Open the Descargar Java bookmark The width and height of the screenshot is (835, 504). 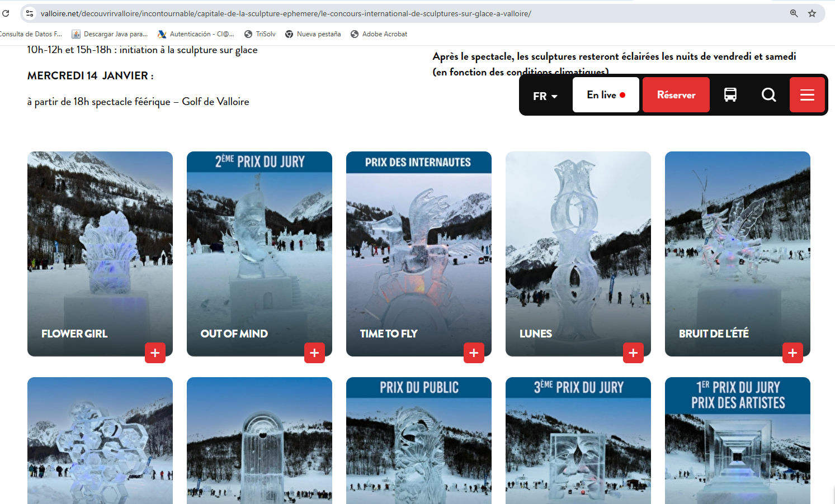point(110,34)
